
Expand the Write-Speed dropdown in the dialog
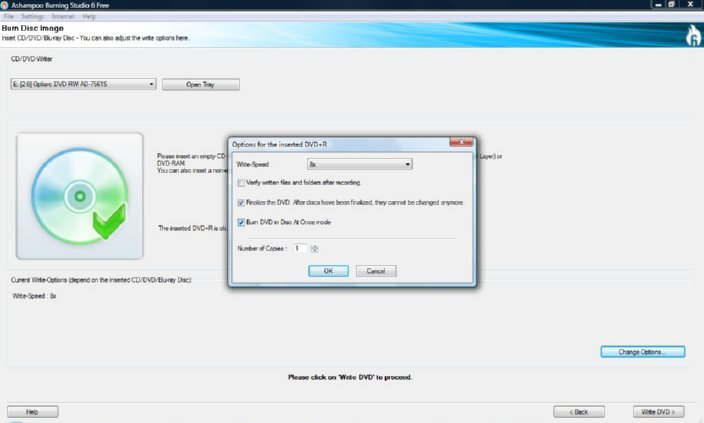tap(360, 164)
